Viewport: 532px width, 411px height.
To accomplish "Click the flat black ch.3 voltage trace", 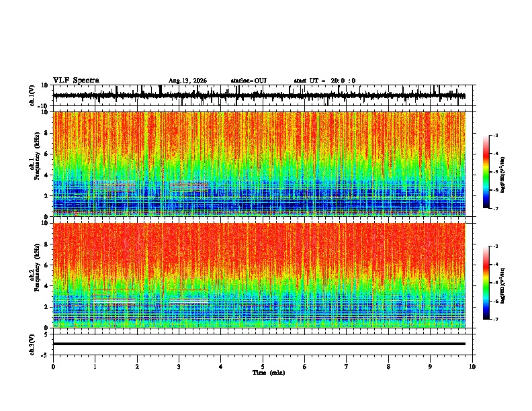I will (x=259, y=344).
